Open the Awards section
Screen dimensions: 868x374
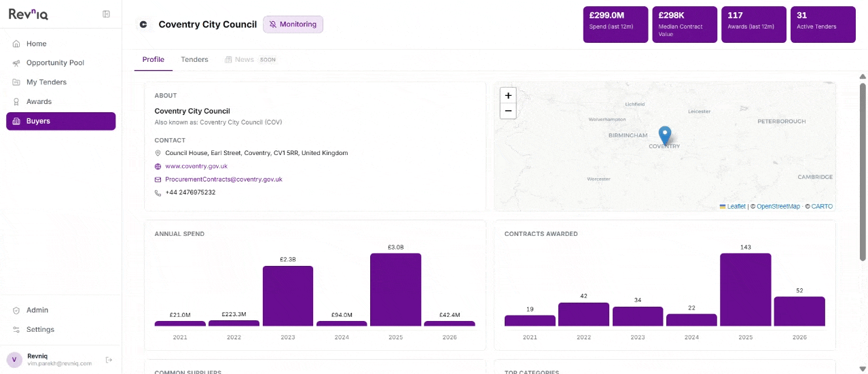click(x=61, y=101)
